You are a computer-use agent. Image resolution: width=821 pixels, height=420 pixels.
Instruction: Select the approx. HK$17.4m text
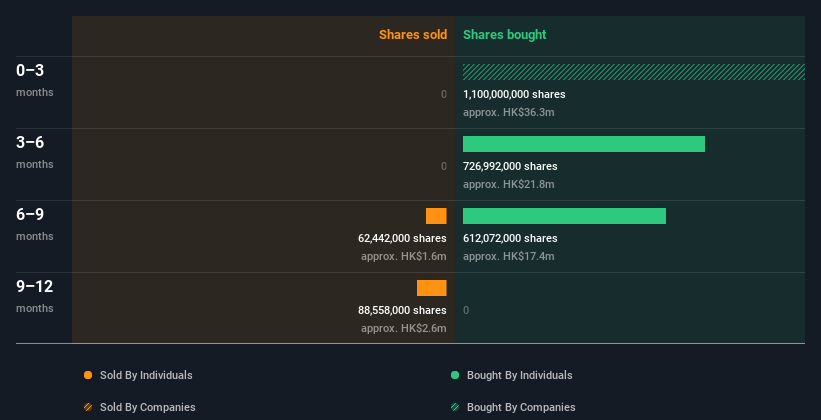coord(508,256)
